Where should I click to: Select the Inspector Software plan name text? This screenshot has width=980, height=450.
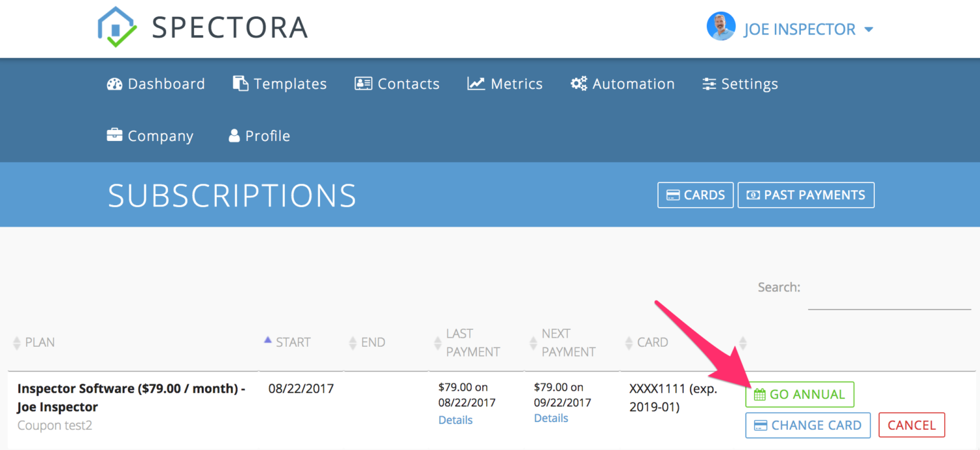click(x=131, y=398)
